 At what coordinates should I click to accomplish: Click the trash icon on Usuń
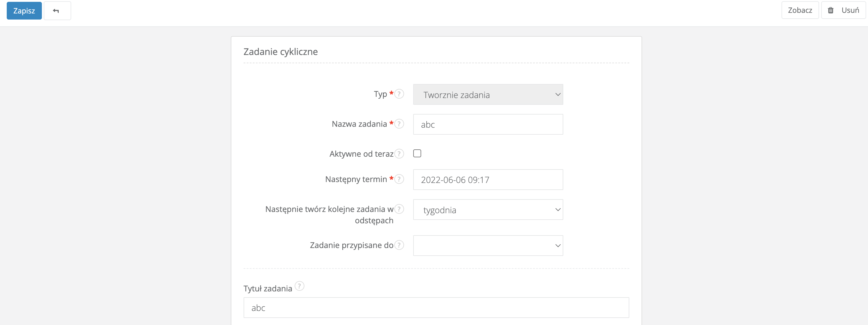(x=831, y=10)
